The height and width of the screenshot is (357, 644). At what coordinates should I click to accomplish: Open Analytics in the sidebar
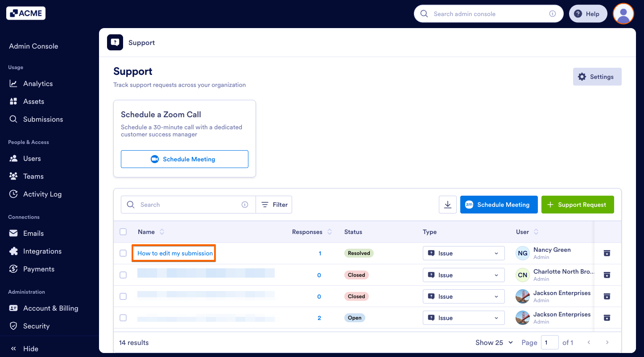click(38, 83)
